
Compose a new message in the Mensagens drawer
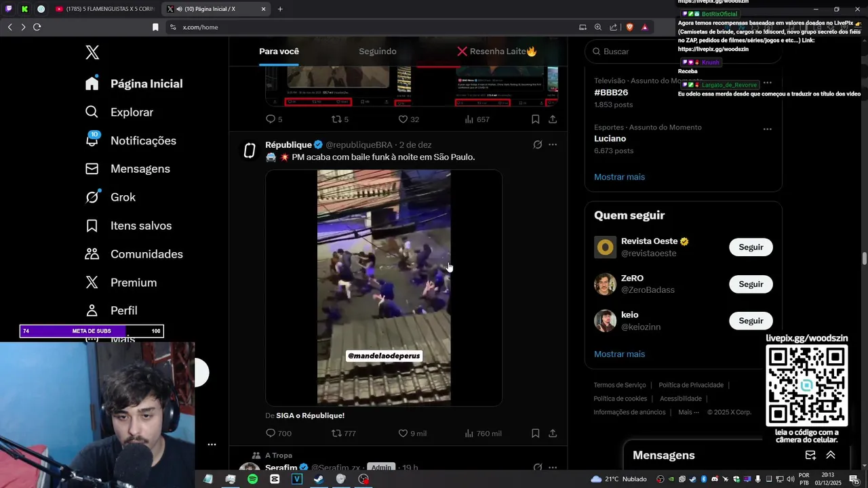click(810, 455)
